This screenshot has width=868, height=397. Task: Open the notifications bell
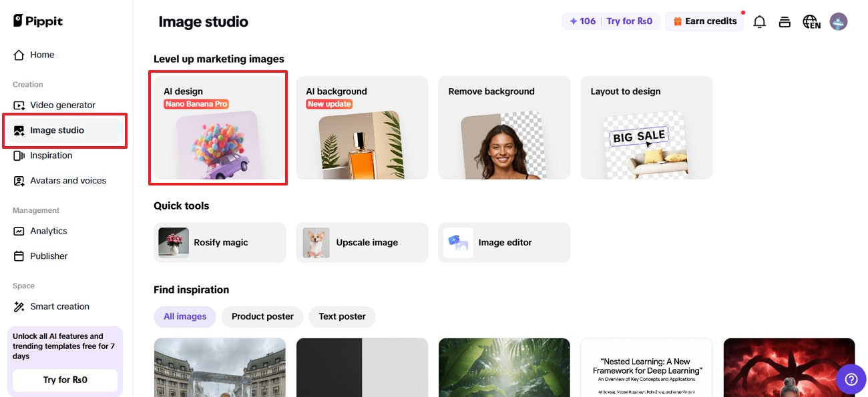(x=759, y=21)
